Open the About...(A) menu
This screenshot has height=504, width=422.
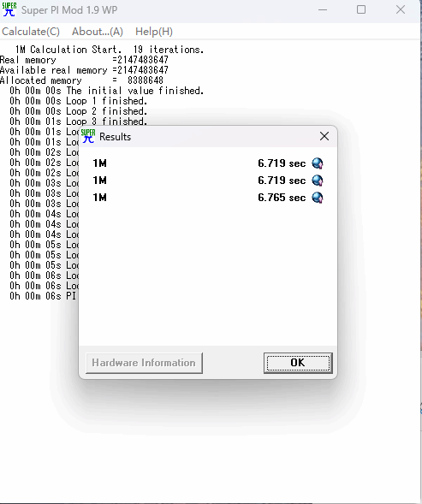(x=98, y=32)
